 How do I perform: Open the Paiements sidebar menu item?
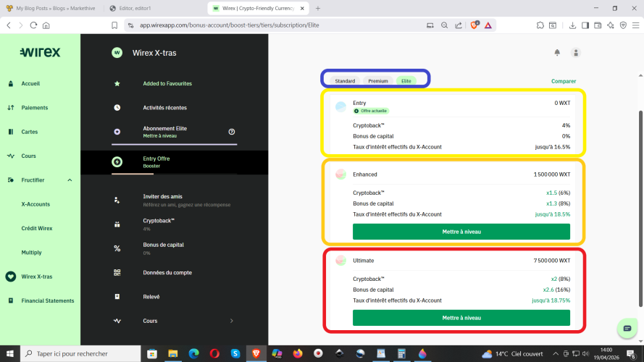(35, 108)
